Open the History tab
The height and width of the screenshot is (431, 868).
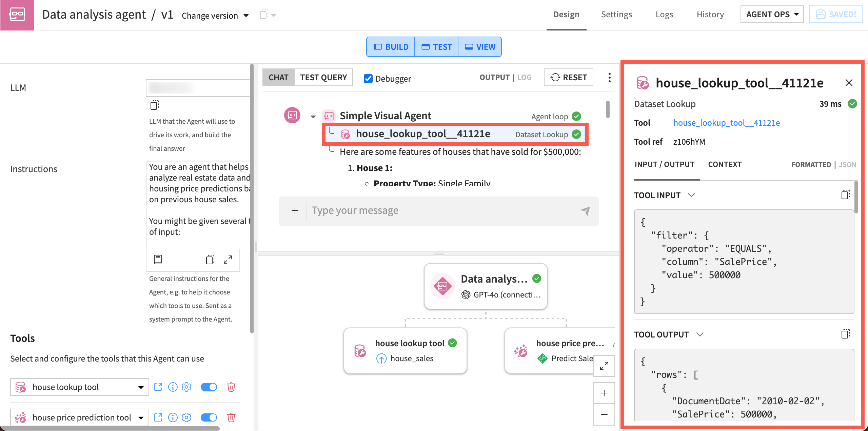(710, 15)
